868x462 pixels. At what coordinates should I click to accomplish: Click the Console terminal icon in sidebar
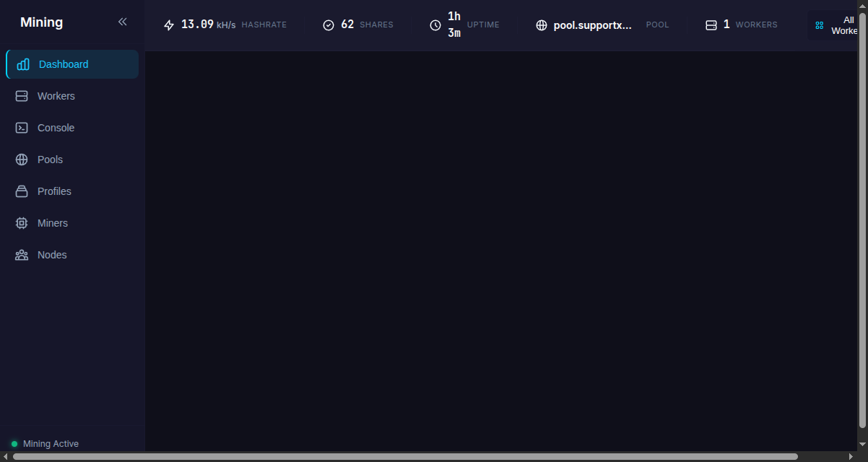(x=22, y=128)
